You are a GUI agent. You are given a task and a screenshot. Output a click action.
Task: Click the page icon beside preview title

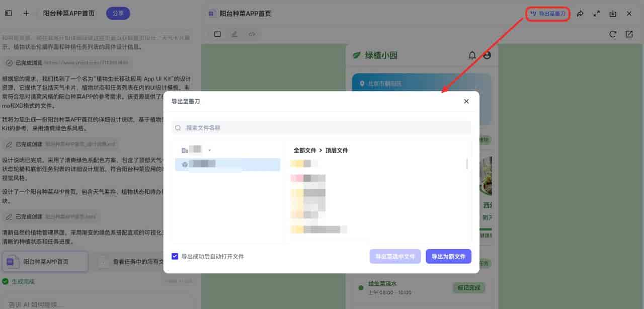tap(212, 14)
